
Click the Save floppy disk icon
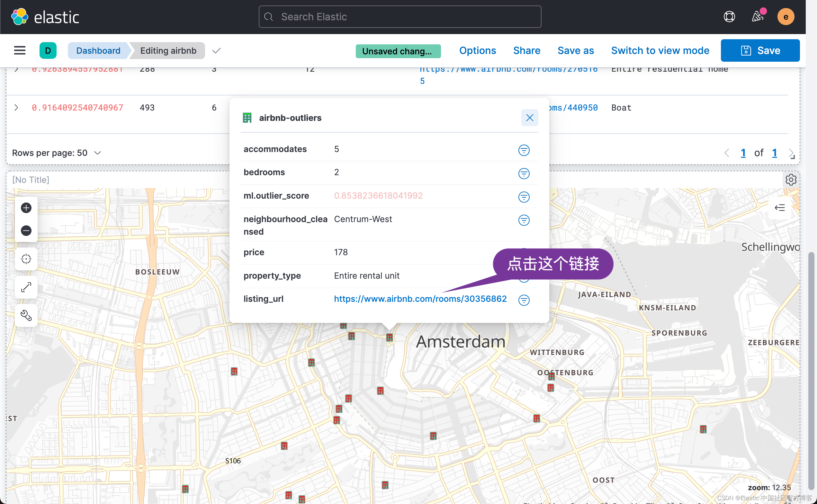[x=746, y=50]
